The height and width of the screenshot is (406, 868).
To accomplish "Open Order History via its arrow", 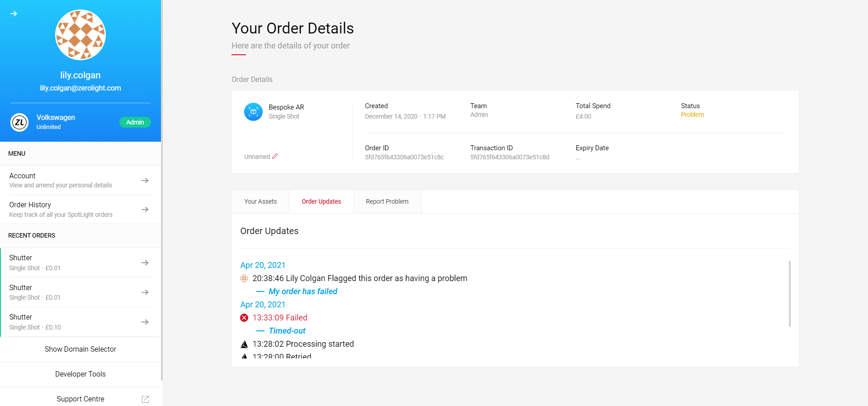I will click(145, 210).
